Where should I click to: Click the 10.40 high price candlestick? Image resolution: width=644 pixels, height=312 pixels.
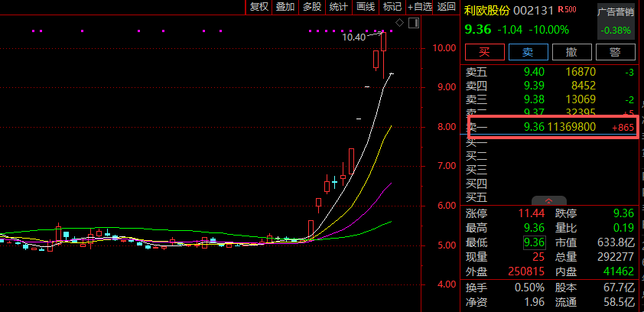[x=384, y=42]
